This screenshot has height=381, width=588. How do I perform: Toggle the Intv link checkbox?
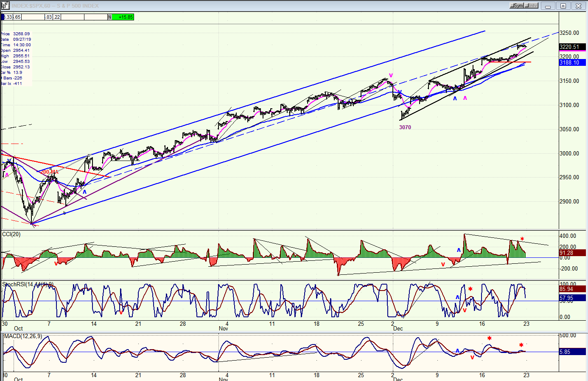point(531,6)
